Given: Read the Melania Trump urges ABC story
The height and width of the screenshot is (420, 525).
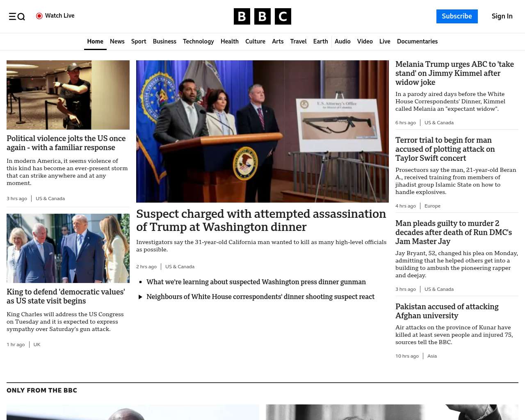Looking at the screenshot, I should (454, 73).
